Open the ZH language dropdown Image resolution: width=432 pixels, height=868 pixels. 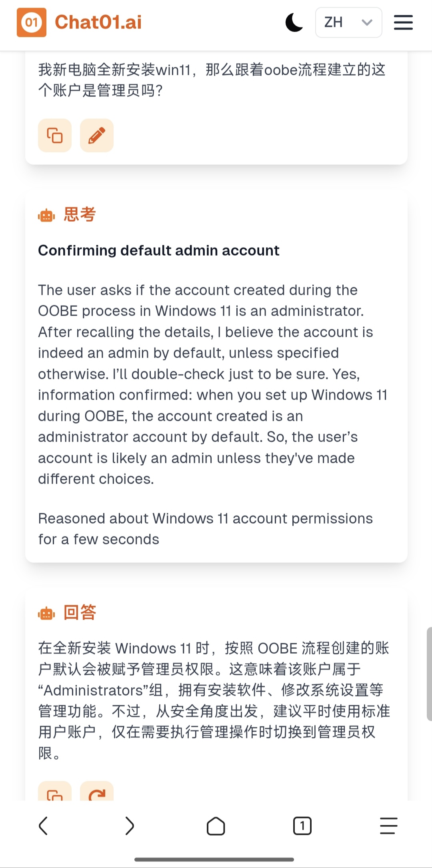(x=348, y=22)
